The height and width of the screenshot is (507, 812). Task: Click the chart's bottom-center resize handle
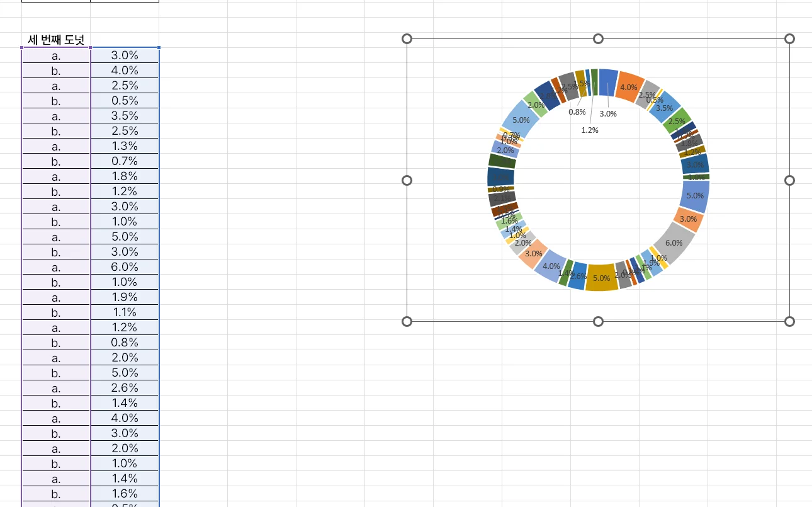(x=598, y=322)
